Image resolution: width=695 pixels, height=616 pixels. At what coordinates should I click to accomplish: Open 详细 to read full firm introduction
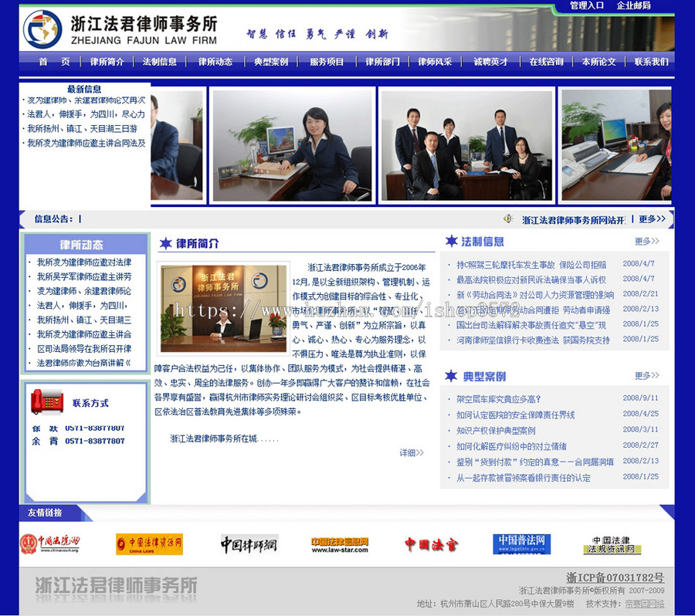410,453
